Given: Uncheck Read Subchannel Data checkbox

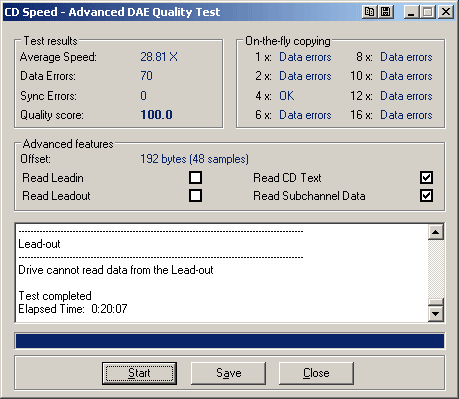Looking at the screenshot, I should point(426,196).
